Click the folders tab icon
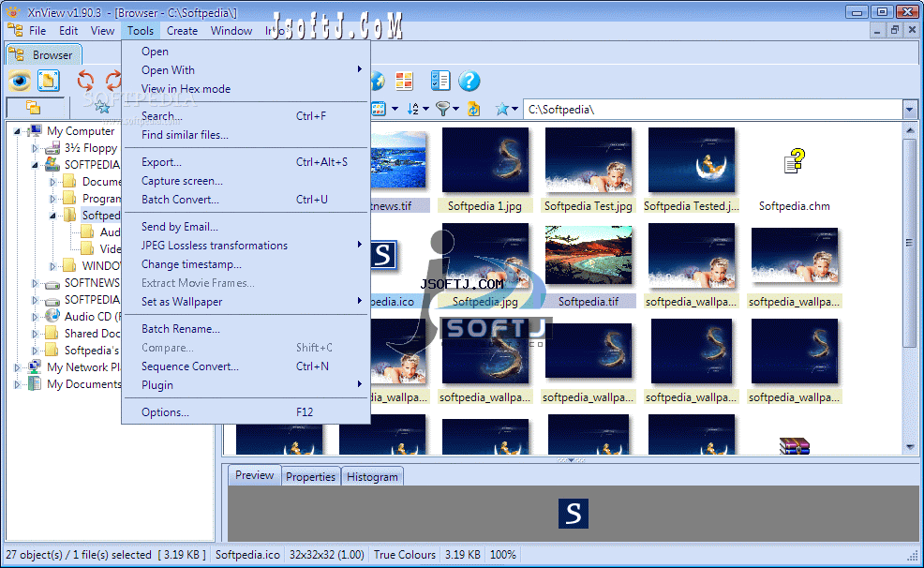Screen dimensions: 924x568 pyautogui.click(x=33, y=107)
